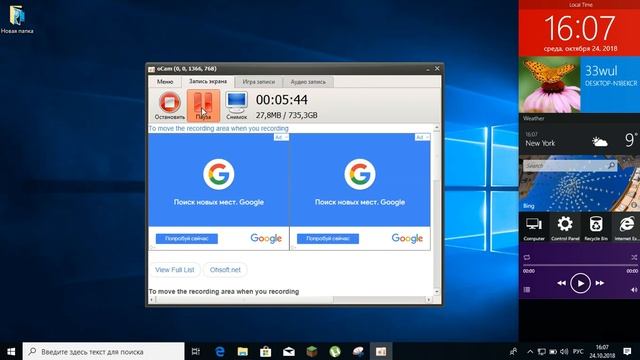
Task: Click the butterfly user picture tile
Action: pyautogui.click(x=549, y=84)
